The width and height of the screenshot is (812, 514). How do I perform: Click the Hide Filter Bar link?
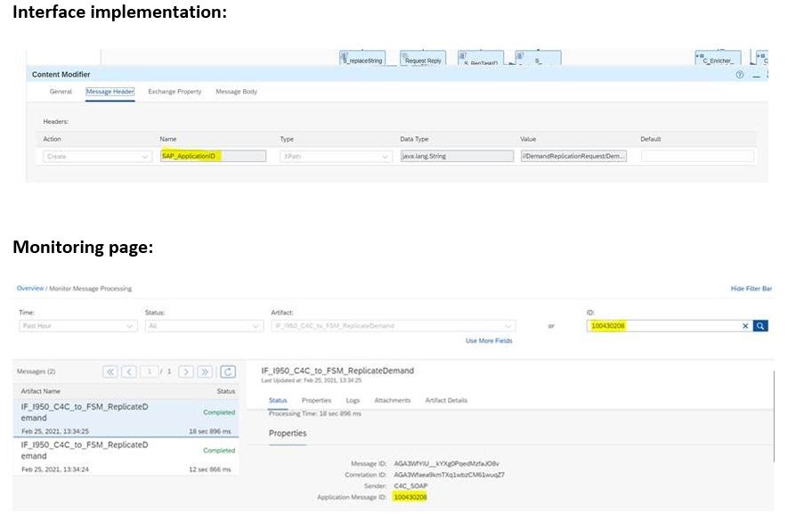[751, 288]
